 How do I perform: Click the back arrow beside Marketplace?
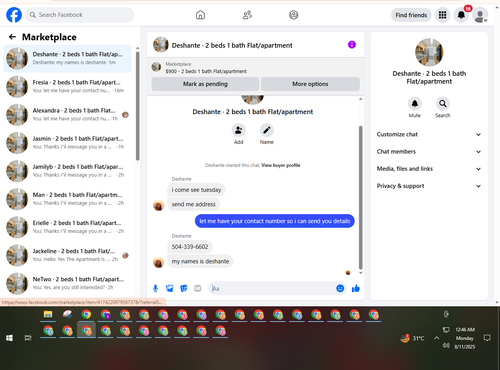coord(13,37)
